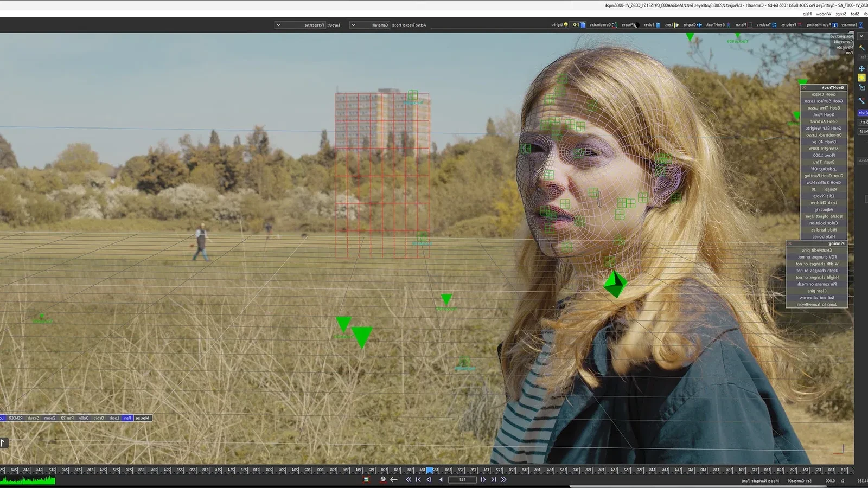This screenshot has height=488, width=868.
Task: Open the Features room tab
Action: (792, 25)
